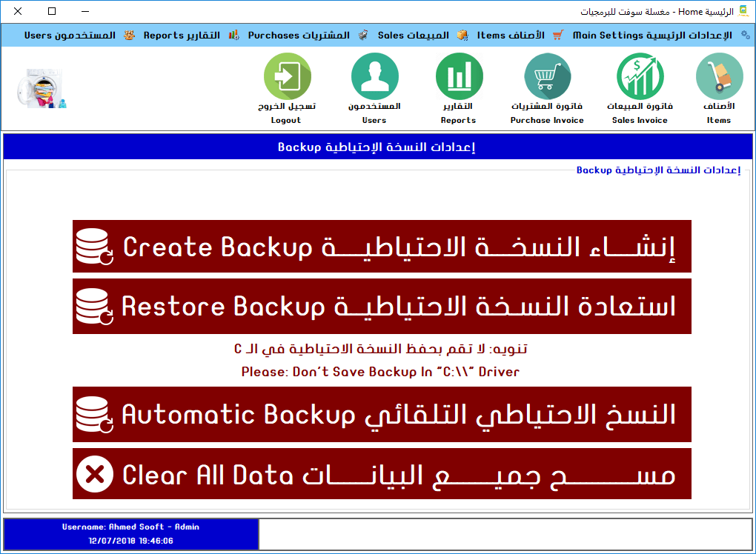Click the bell icon beside Sales menu

[461, 34]
